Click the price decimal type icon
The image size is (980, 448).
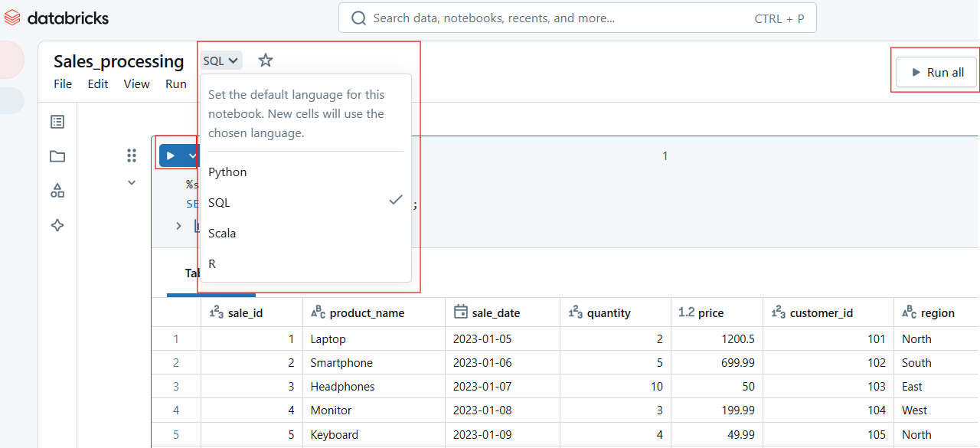(687, 312)
